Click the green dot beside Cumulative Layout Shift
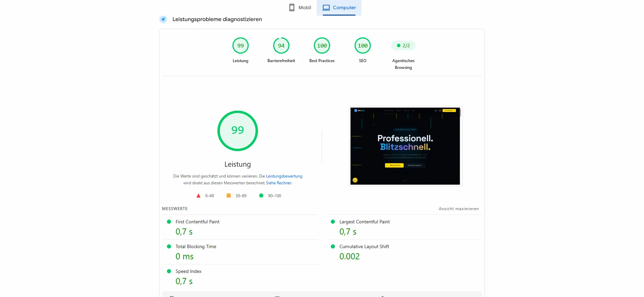 tap(333, 246)
